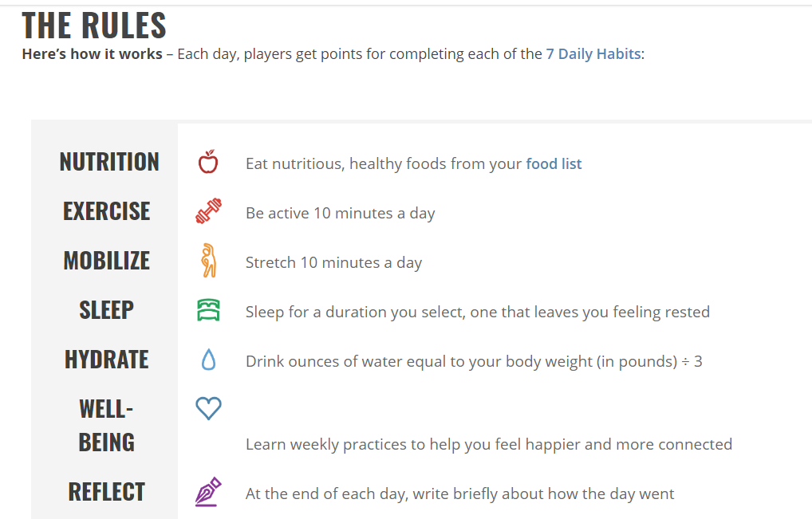This screenshot has width=812, height=519.
Task: Click the 'Be active 10 minutes a day' text
Action: [x=341, y=213]
